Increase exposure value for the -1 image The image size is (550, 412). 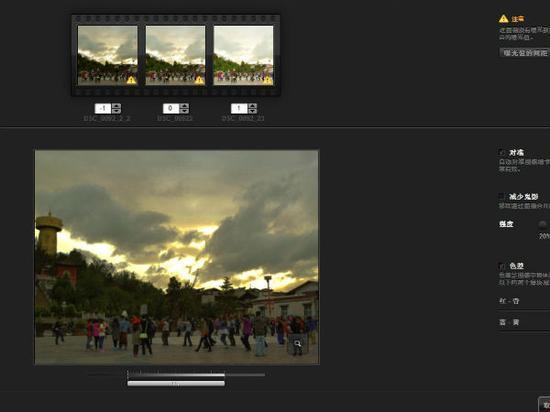[116, 106]
